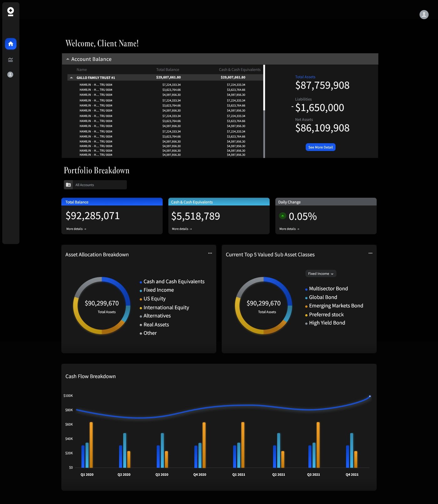The width and height of the screenshot is (438, 504).
Task: Collapse the Account Balance panel
Action: pyautogui.click(x=68, y=59)
